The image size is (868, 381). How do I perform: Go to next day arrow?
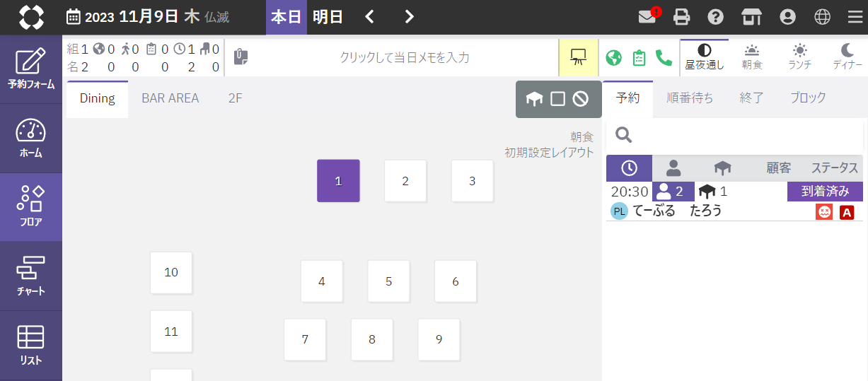pyautogui.click(x=409, y=17)
